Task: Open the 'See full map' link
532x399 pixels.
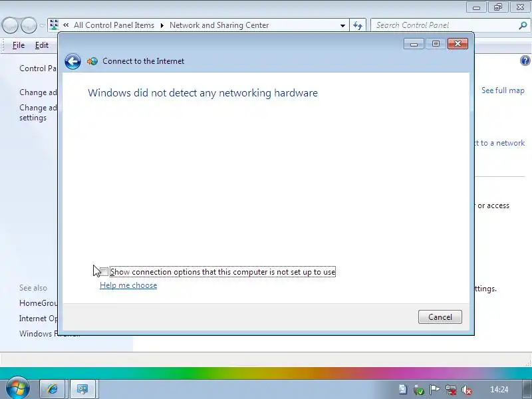Action: (503, 90)
